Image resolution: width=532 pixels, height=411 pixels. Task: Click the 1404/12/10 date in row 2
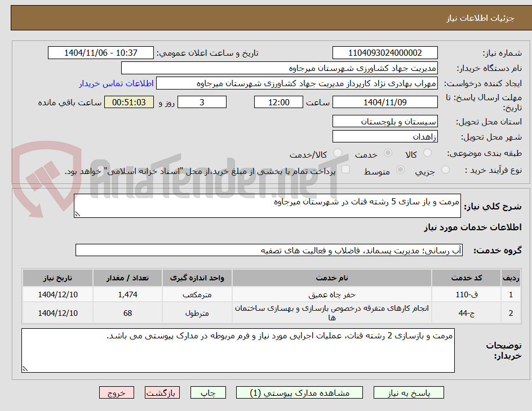[x=57, y=313]
